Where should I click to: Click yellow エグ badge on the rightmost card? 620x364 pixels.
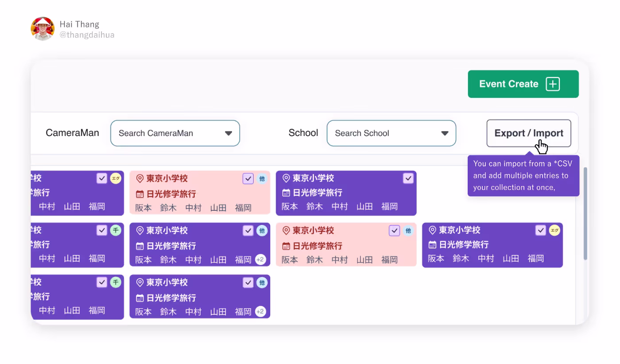[x=554, y=230]
